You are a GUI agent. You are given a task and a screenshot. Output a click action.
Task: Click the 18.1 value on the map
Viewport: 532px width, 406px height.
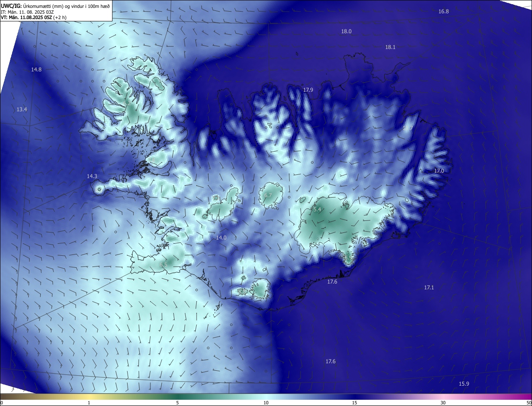(x=390, y=47)
